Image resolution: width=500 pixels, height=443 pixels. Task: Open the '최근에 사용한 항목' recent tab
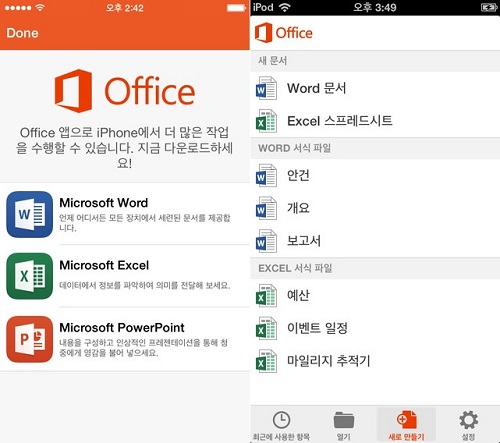(x=281, y=425)
